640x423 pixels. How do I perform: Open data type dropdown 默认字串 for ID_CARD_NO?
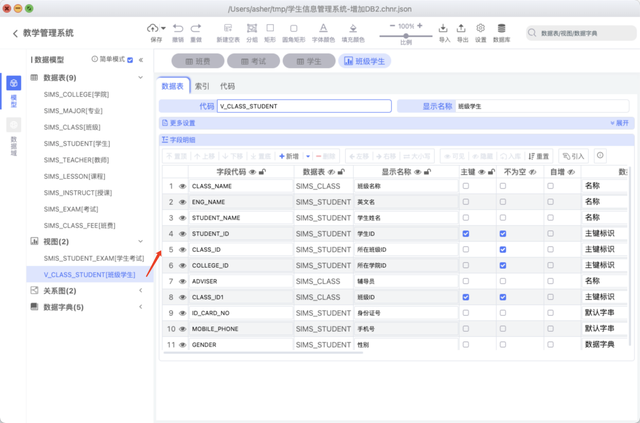point(604,313)
